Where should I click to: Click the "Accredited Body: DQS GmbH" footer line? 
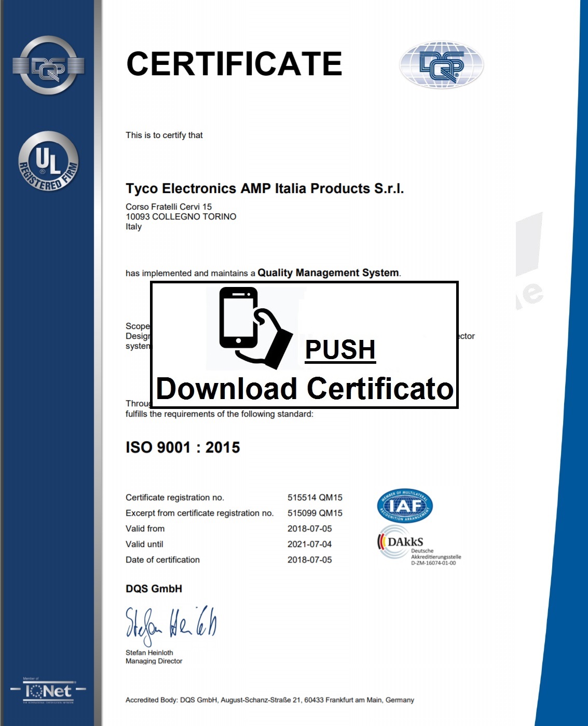pyautogui.click(x=270, y=700)
